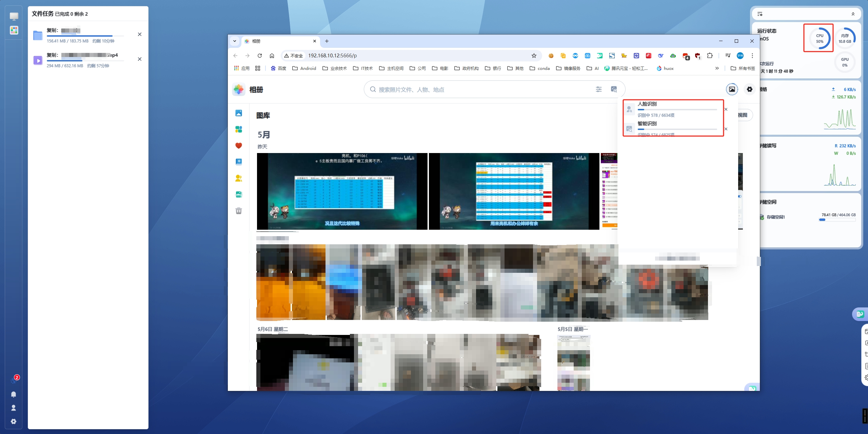Click the face recognition progress bar
Screen dimensions: 868x434
[677, 110]
